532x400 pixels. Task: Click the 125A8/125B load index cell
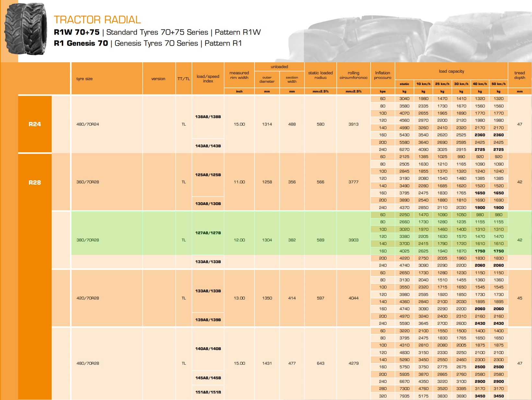[208, 175]
